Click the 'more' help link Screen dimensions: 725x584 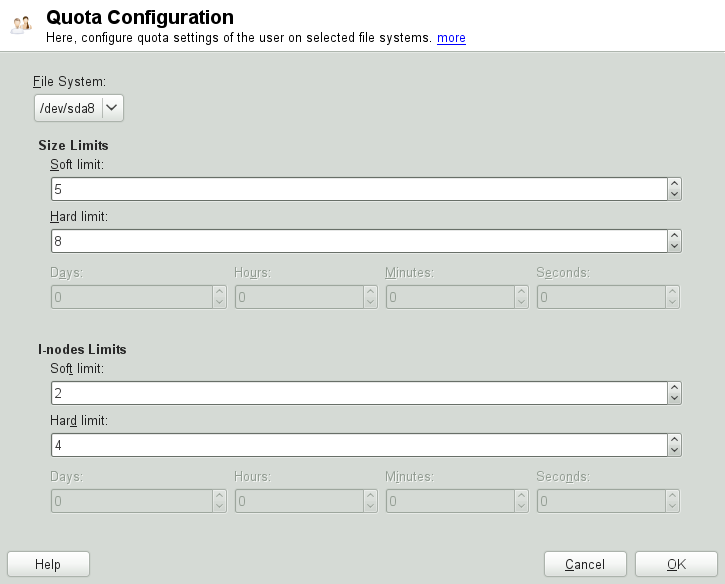coord(451,38)
